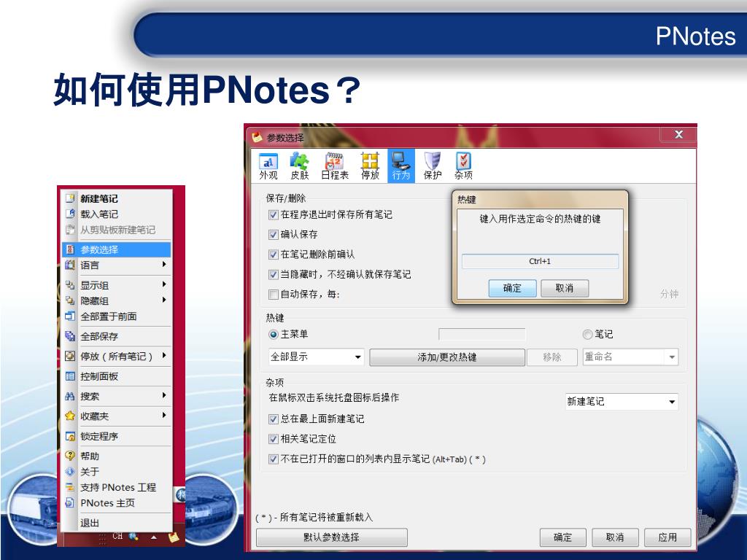Click the 显示组 show group icon
The image size is (747, 560).
pos(70,285)
